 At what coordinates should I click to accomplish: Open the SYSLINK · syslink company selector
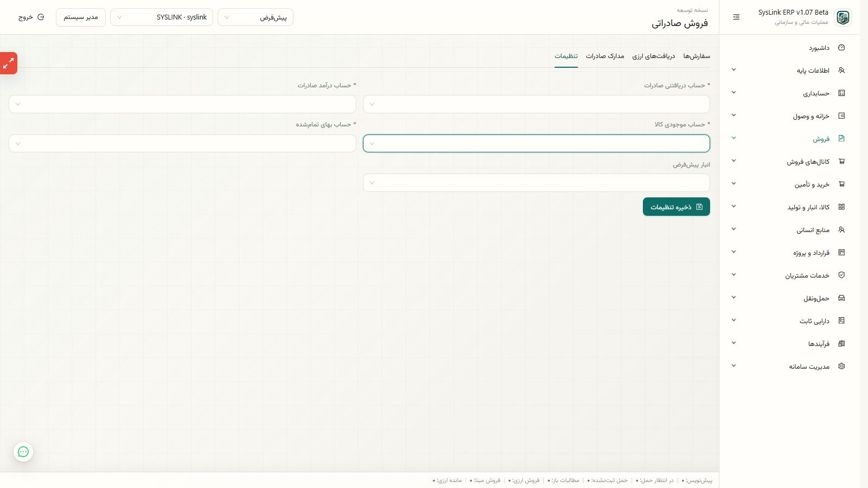click(x=162, y=17)
